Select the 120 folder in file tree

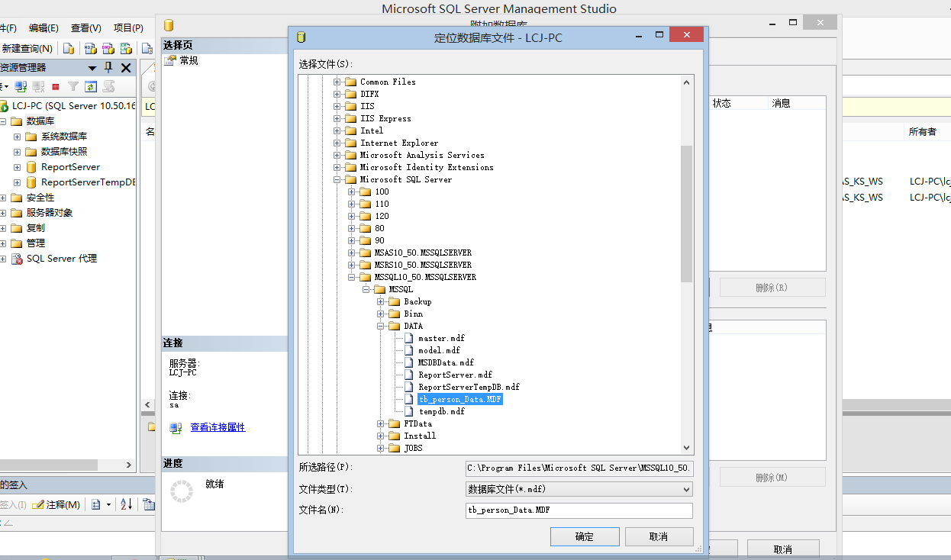[382, 216]
